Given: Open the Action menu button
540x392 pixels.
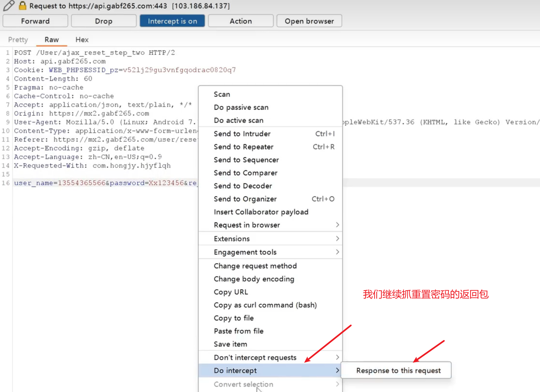Looking at the screenshot, I should [x=240, y=21].
